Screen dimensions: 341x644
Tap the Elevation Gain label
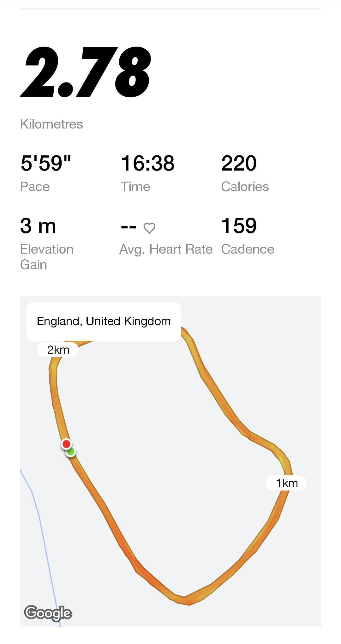pyautogui.click(x=47, y=256)
